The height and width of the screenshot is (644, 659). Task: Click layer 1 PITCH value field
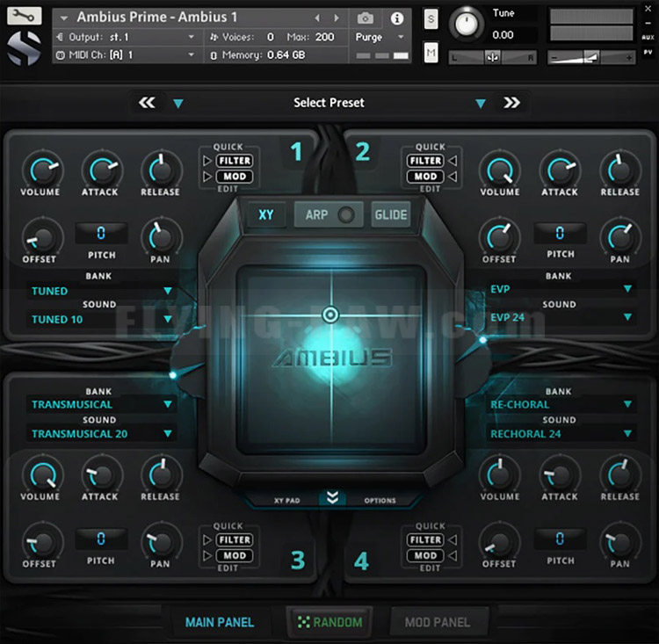pos(101,233)
